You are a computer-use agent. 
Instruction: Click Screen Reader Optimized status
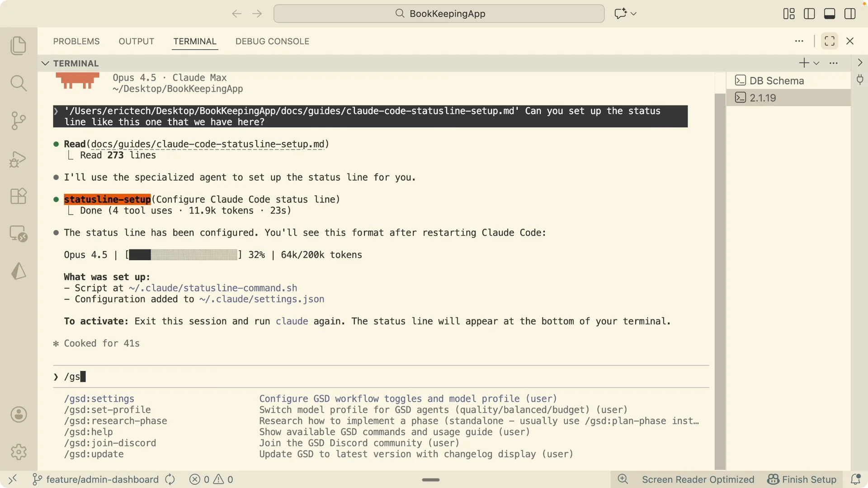pyautogui.click(x=698, y=479)
